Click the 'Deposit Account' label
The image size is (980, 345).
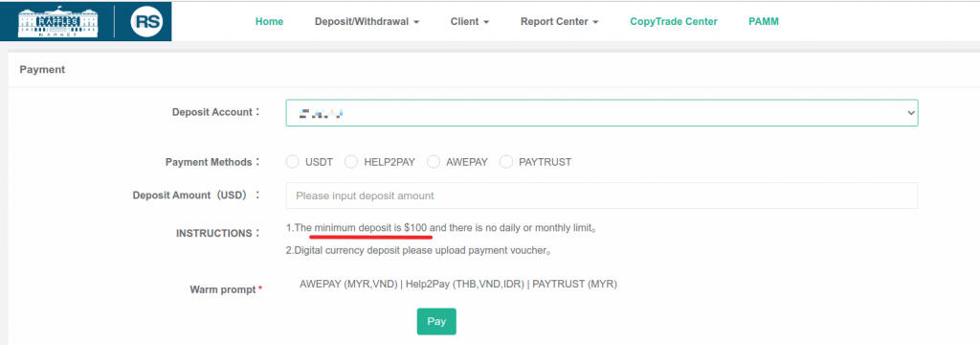(215, 112)
